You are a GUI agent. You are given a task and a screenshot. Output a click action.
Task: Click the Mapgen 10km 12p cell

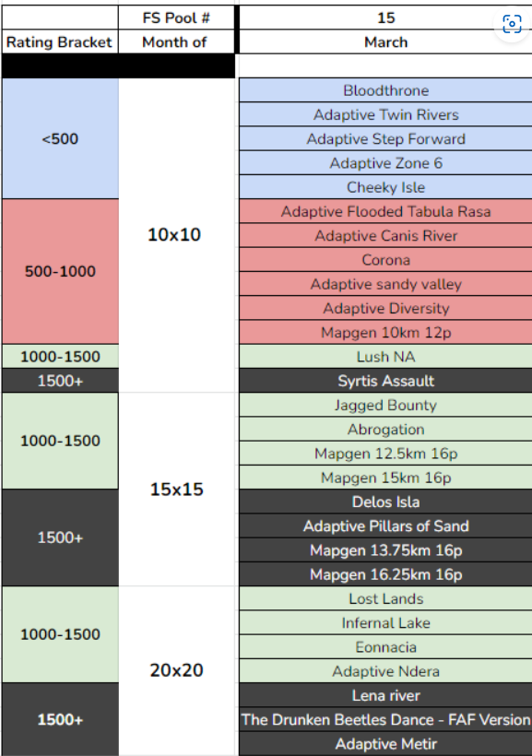(x=385, y=332)
